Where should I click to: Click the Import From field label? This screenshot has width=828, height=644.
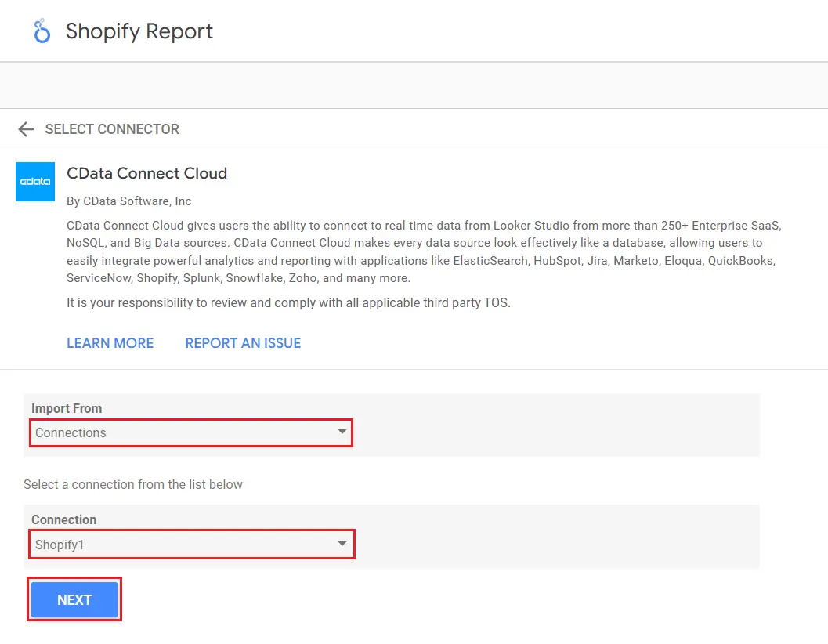[66, 408]
